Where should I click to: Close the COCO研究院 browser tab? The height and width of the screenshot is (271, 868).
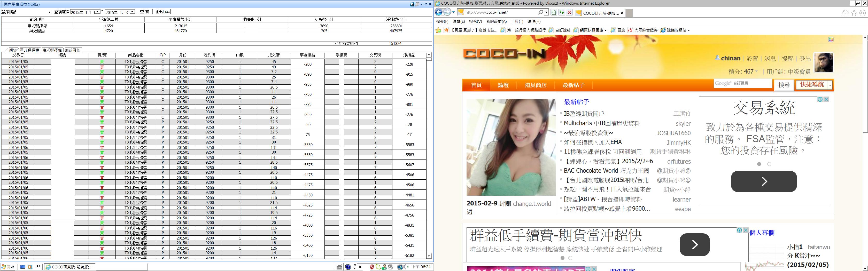pos(622,13)
